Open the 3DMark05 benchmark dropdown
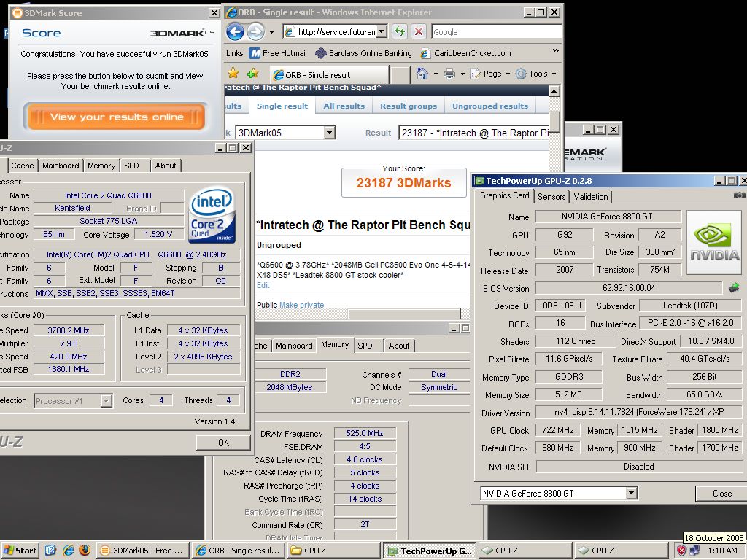 (330, 133)
